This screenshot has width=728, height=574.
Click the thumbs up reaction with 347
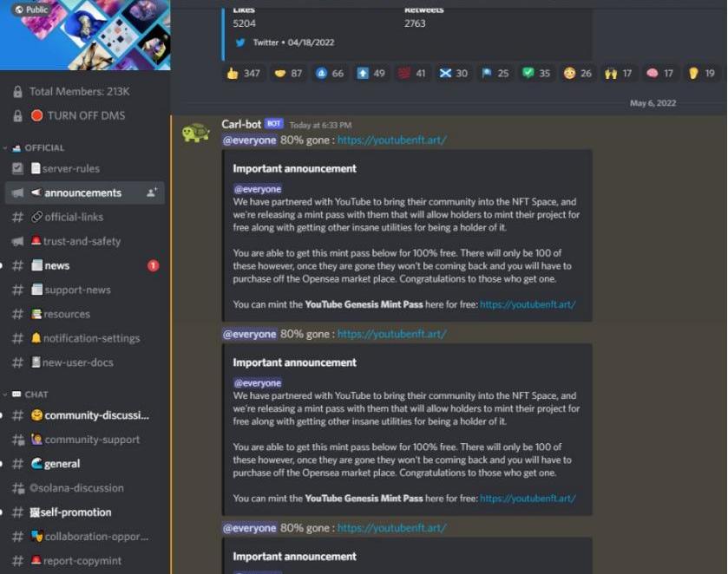[x=243, y=74]
